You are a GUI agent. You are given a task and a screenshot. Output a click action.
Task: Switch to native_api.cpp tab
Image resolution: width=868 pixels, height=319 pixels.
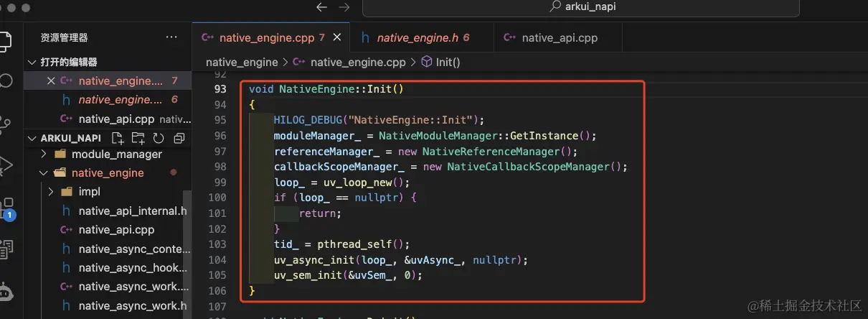(558, 37)
